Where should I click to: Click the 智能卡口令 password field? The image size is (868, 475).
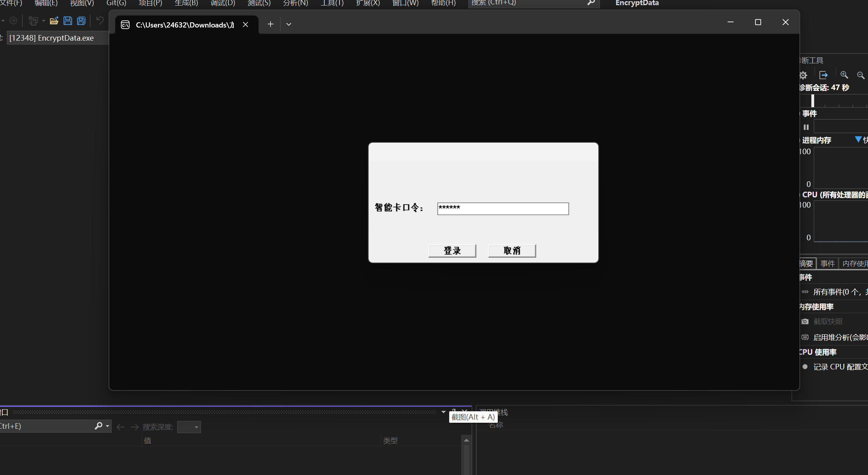pyautogui.click(x=503, y=208)
